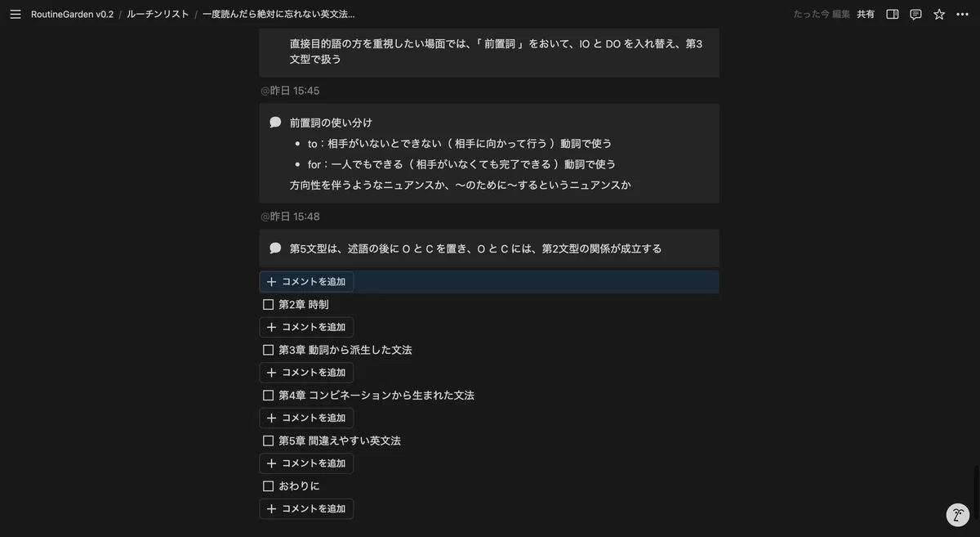Open the @昨日 15:48 date mention
The image size is (980, 537).
(291, 217)
